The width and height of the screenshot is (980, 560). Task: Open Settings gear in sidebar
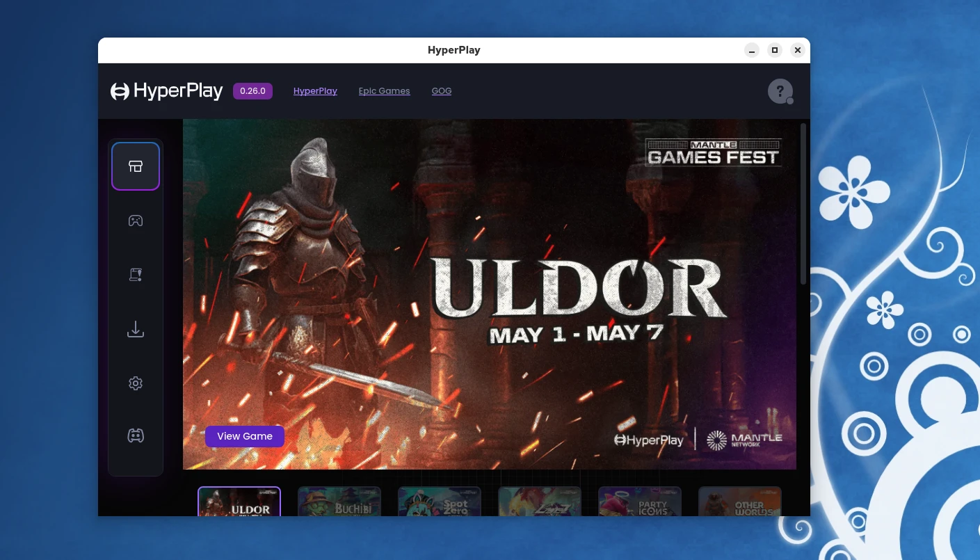tap(136, 383)
